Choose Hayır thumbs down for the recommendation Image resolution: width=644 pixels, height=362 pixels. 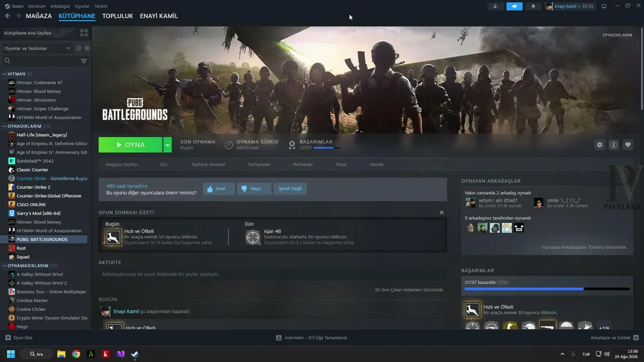click(254, 189)
